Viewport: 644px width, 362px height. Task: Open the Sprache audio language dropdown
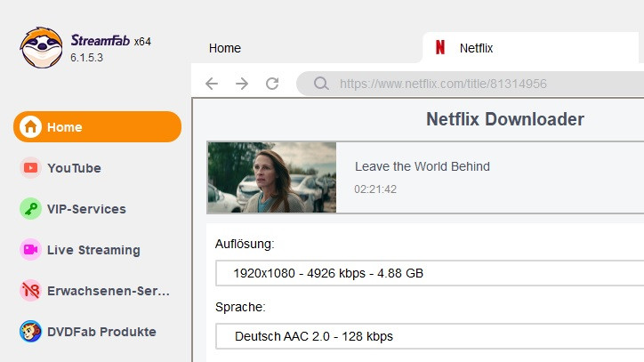429,336
